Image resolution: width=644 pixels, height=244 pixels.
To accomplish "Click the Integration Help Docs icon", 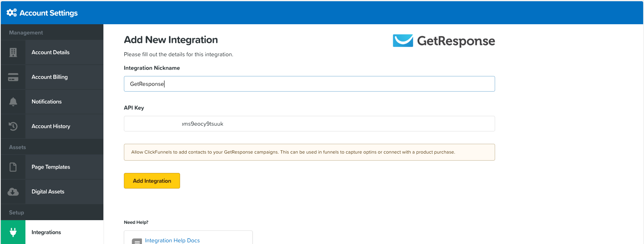I will point(137,241).
